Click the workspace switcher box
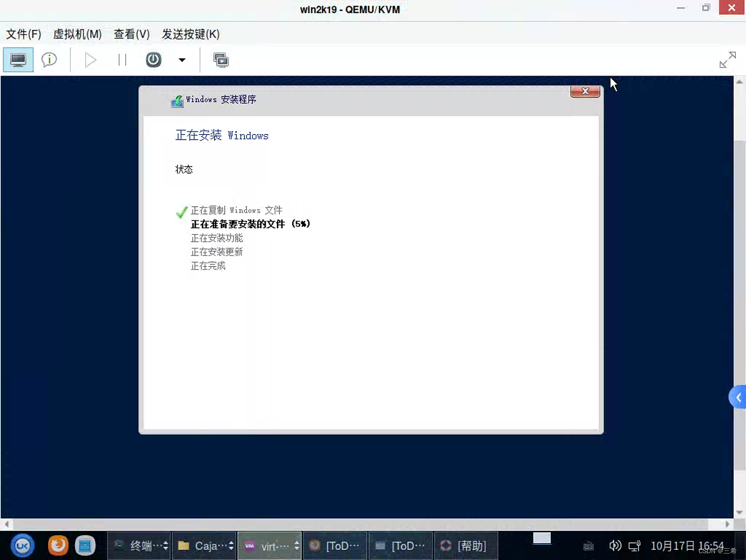 [x=542, y=539]
